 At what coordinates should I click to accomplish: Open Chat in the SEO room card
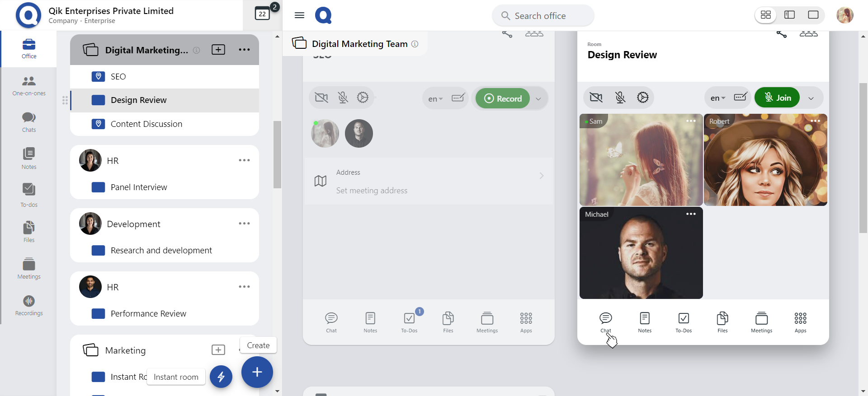click(x=331, y=322)
